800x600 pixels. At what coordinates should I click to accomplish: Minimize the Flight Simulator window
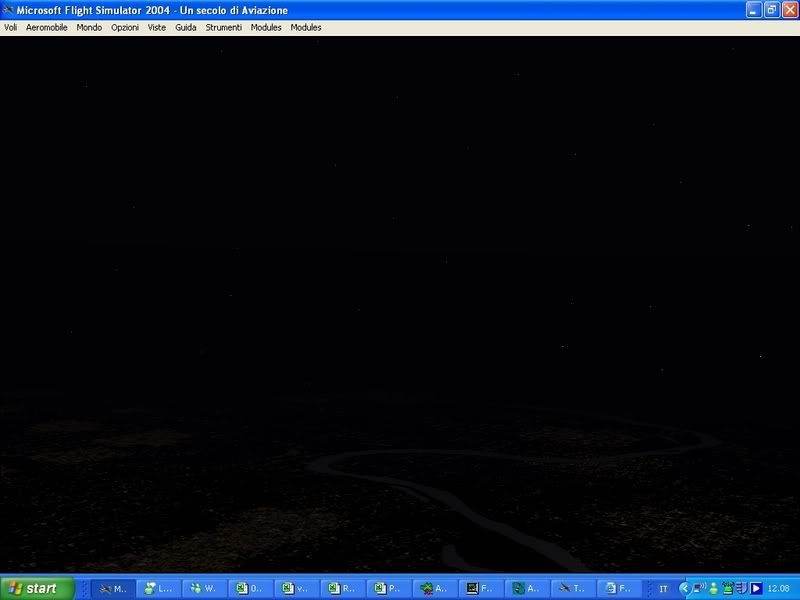[x=754, y=10]
